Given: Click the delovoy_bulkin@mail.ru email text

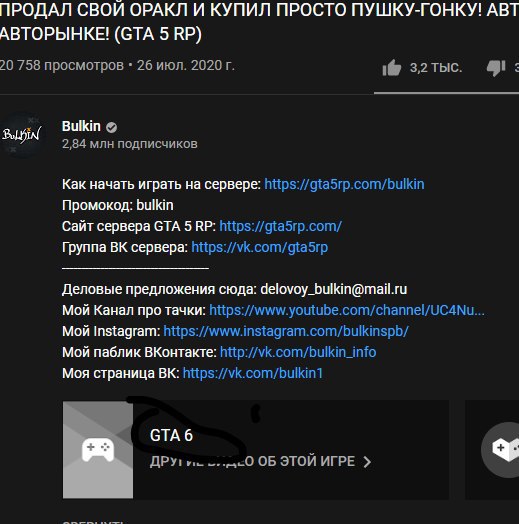Looking at the screenshot, I should (x=334, y=289).
